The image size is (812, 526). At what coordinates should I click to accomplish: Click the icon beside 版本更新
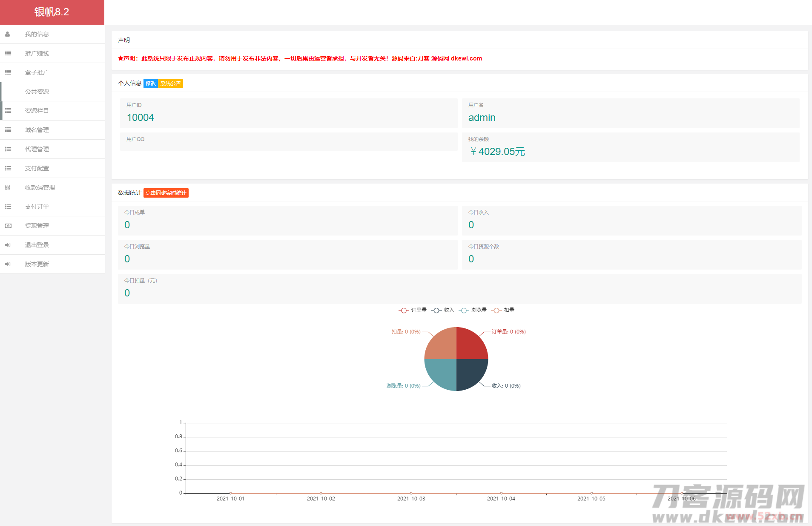(x=8, y=264)
